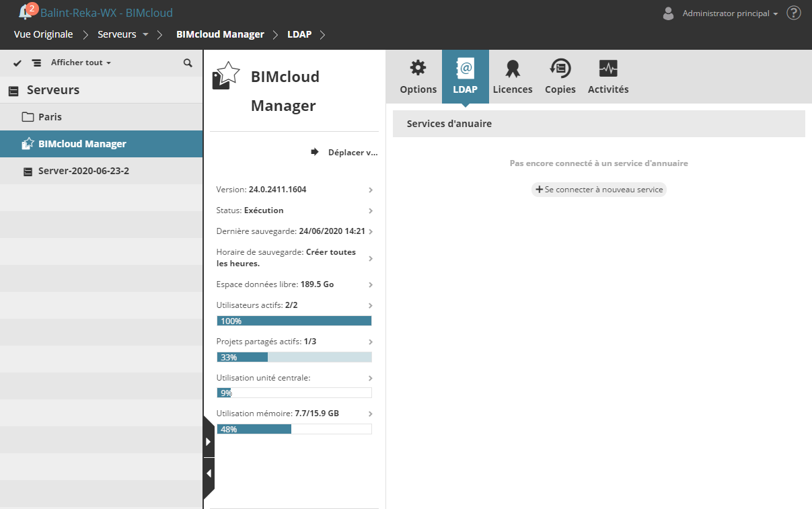Expand the Horaire de sauvegarde row chevron
This screenshot has height=509, width=812.
coord(371,259)
